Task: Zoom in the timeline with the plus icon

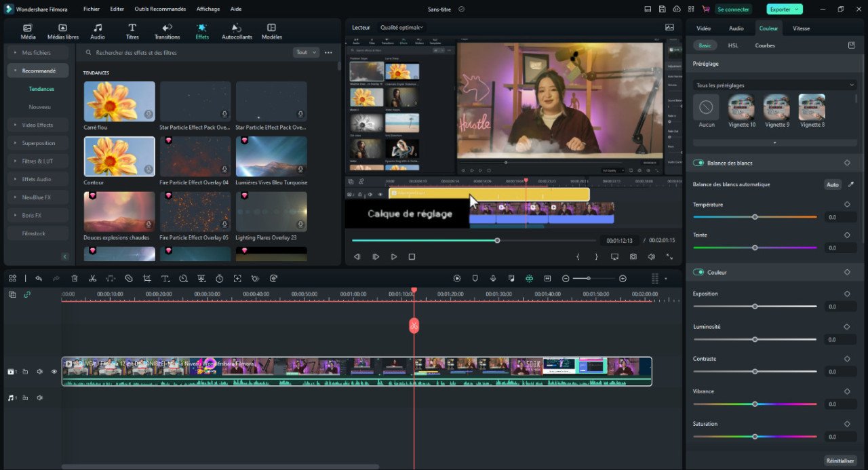Action: pos(623,278)
